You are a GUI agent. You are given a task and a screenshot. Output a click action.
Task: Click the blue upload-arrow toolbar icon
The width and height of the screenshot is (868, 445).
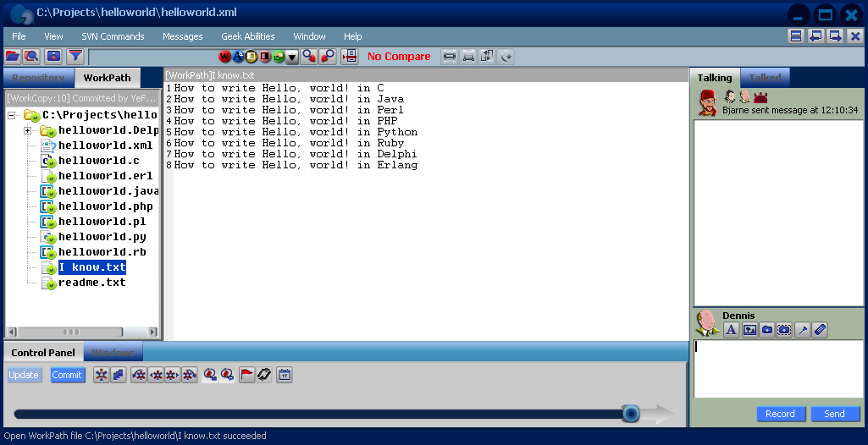pyautogui.click(x=53, y=56)
